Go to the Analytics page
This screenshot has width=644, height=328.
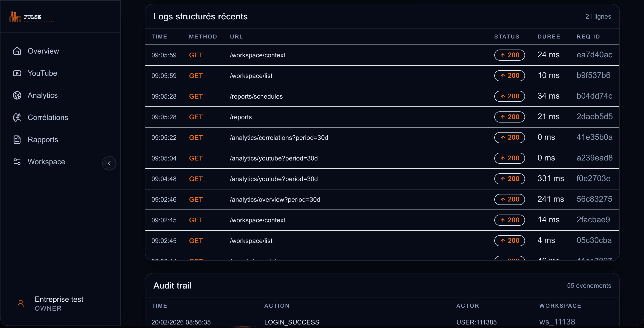coord(43,95)
